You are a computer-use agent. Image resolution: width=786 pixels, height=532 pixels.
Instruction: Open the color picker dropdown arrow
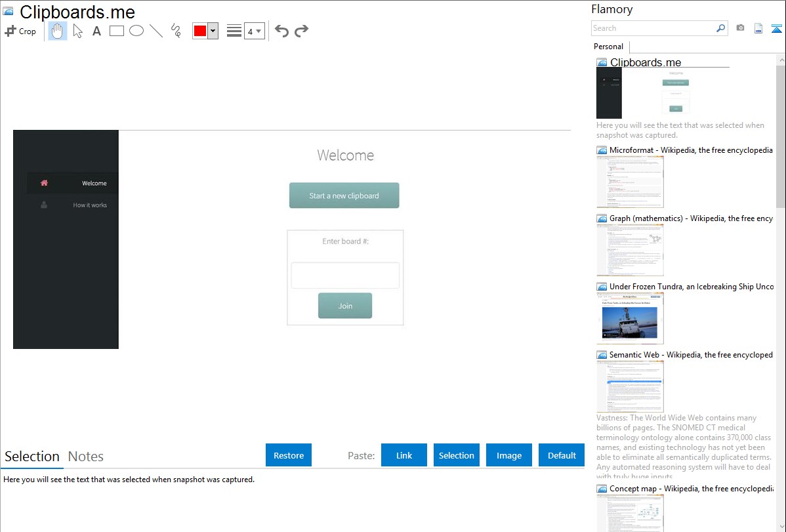tap(213, 31)
